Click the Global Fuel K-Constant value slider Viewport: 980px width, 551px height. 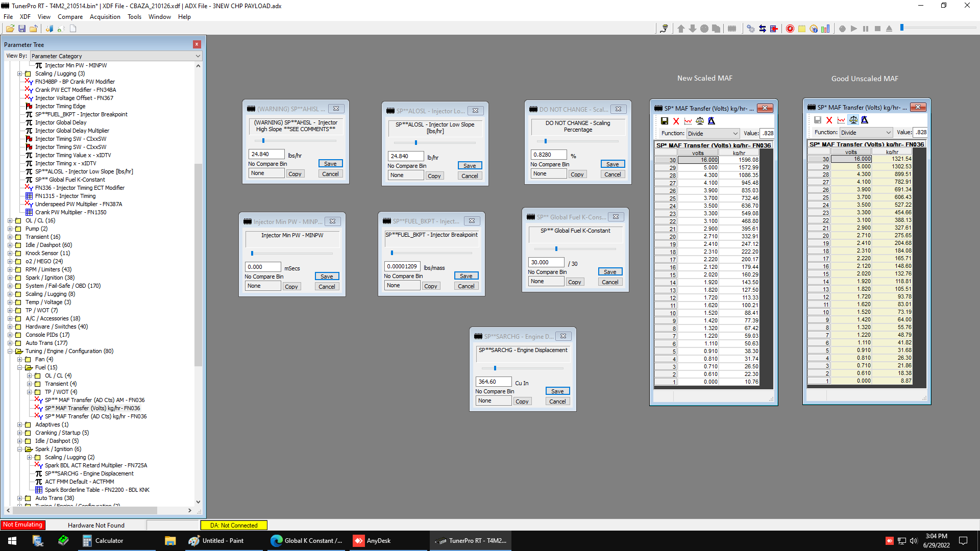pyautogui.click(x=556, y=249)
